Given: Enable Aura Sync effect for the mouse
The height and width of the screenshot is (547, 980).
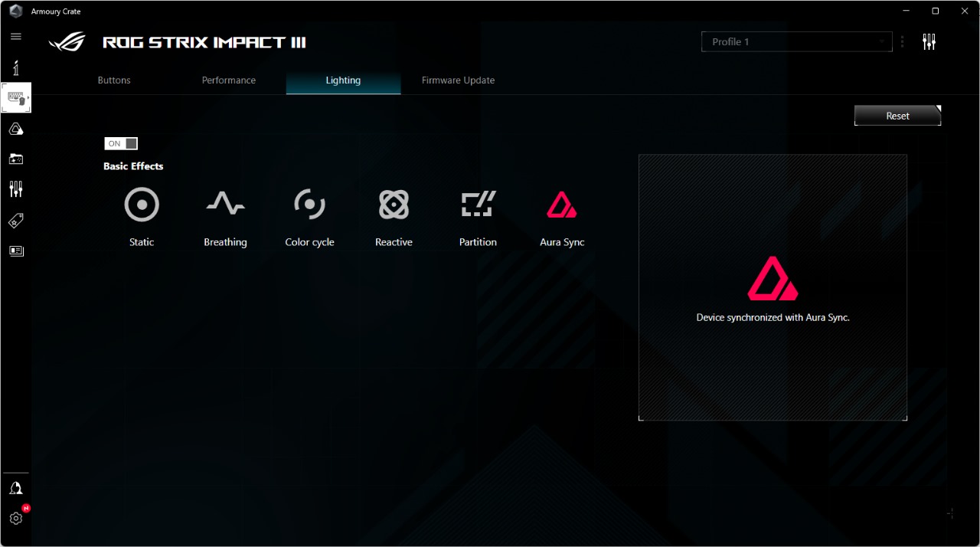Looking at the screenshot, I should [561, 205].
